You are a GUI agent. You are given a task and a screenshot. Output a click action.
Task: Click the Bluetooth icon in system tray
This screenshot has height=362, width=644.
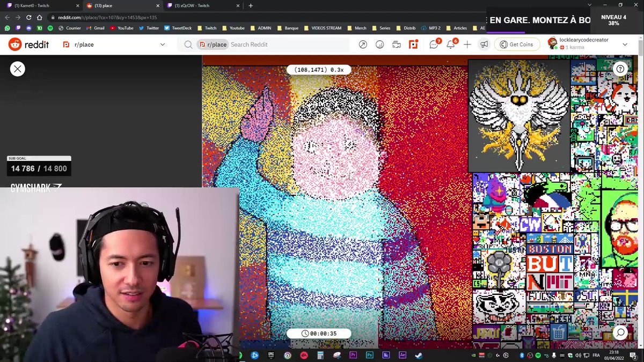[522, 355]
